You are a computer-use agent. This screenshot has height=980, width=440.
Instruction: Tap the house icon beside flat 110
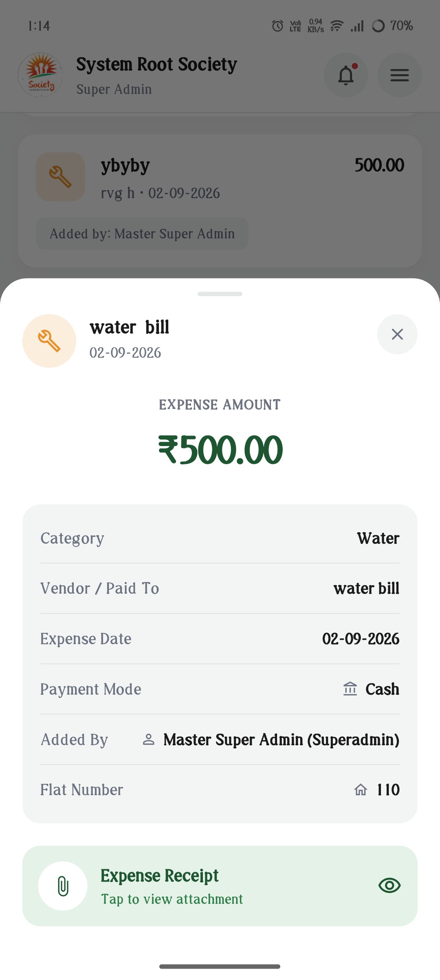click(x=361, y=790)
